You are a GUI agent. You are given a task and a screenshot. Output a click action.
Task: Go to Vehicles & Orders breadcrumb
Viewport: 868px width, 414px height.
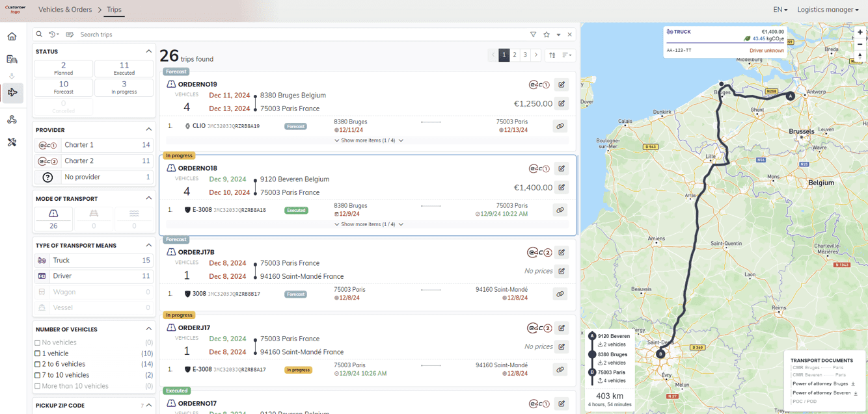65,10
